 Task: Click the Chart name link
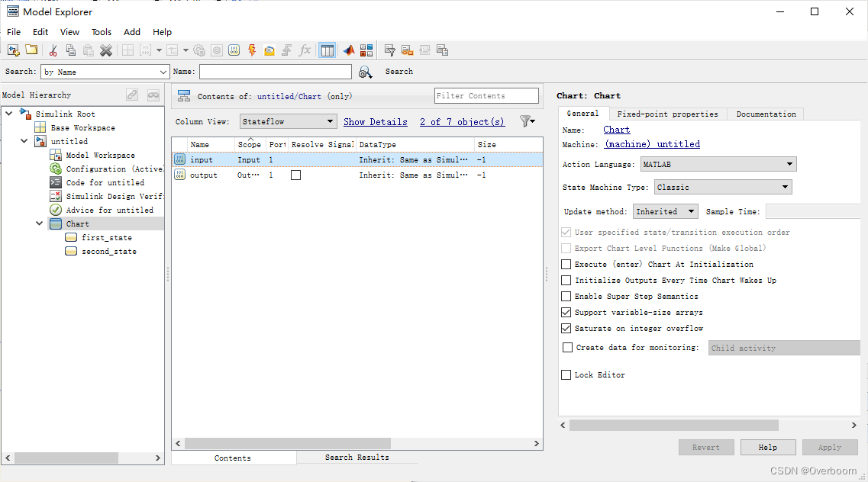point(617,130)
